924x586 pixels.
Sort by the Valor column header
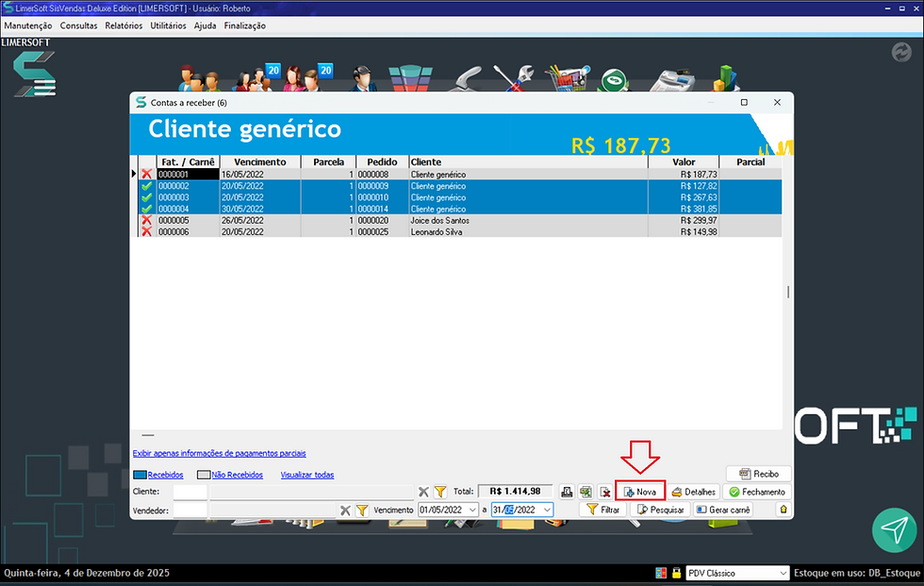(684, 162)
